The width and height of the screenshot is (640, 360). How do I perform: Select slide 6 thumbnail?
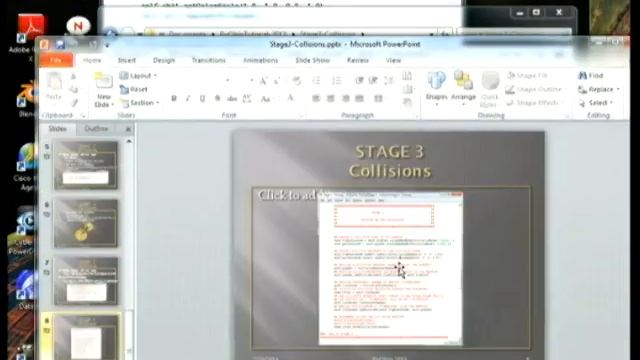coord(86,223)
